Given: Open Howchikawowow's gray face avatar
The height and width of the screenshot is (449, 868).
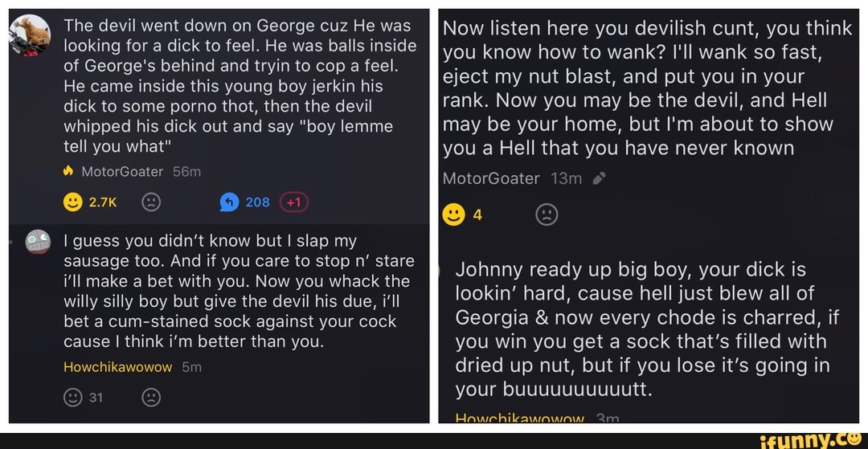Looking at the screenshot, I should pyautogui.click(x=39, y=242).
